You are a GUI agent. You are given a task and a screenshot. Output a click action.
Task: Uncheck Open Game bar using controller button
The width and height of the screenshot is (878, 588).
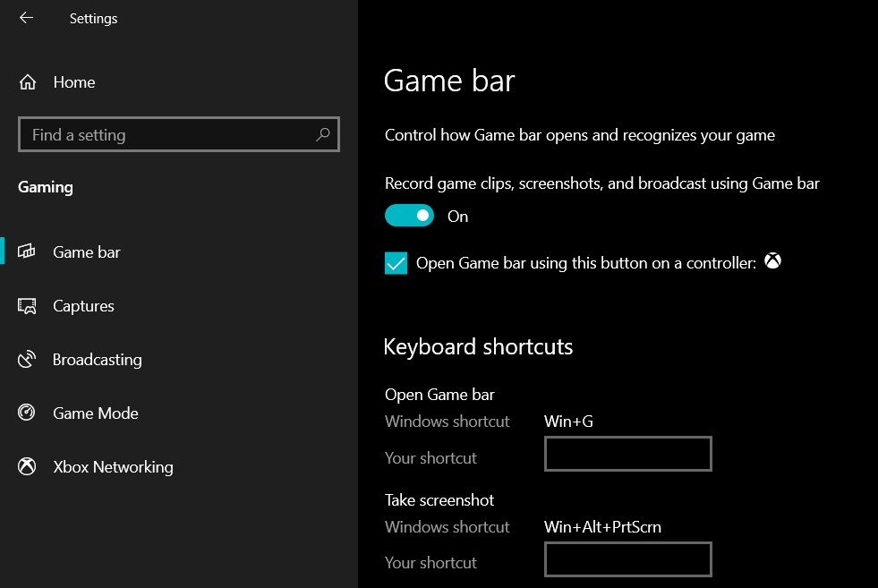tap(396, 263)
